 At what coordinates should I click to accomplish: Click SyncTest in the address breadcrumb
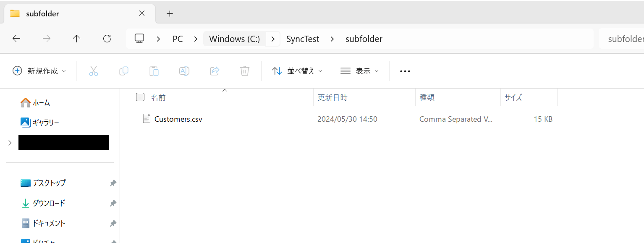pyautogui.click(x=303, y=39)
